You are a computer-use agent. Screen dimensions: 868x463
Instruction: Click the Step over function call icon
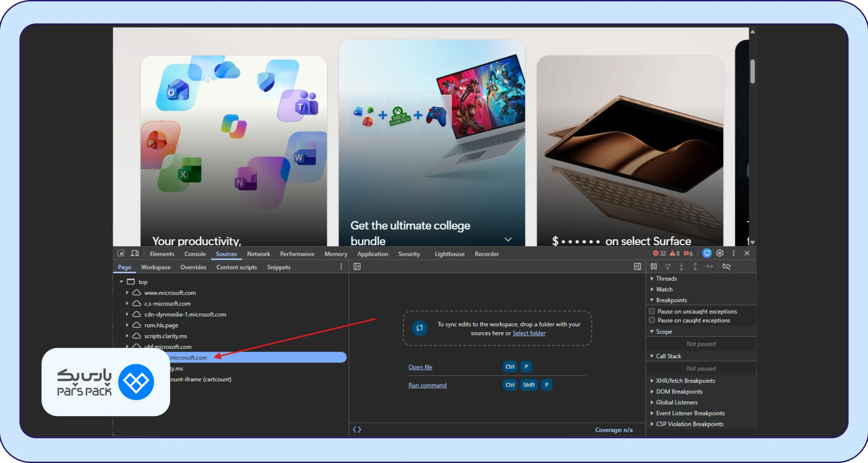coord(668,267)
